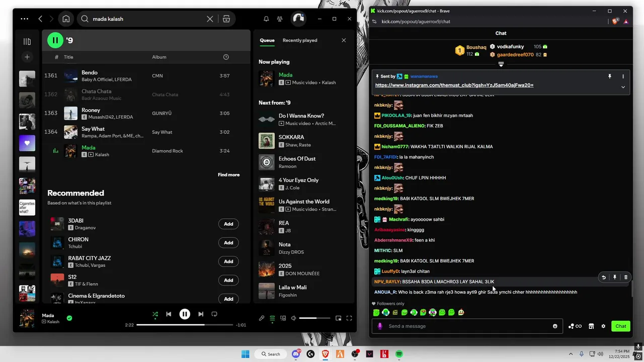644x362 pixels.
Task: Open now-playing Mada album thumbnail in player bar
Action: click(x=27, y=318)
